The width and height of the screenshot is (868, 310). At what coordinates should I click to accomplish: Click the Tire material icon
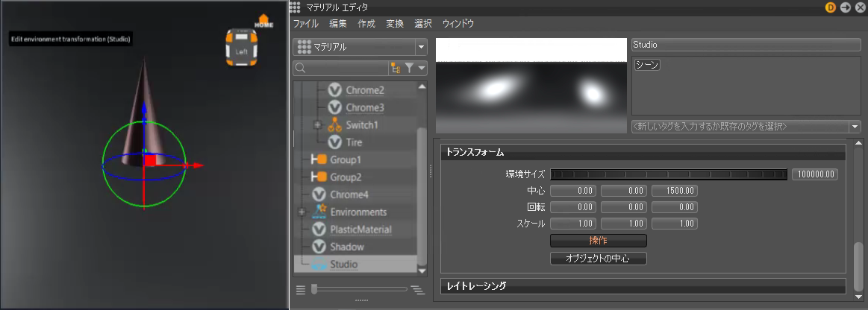click(x=334, y=142)
